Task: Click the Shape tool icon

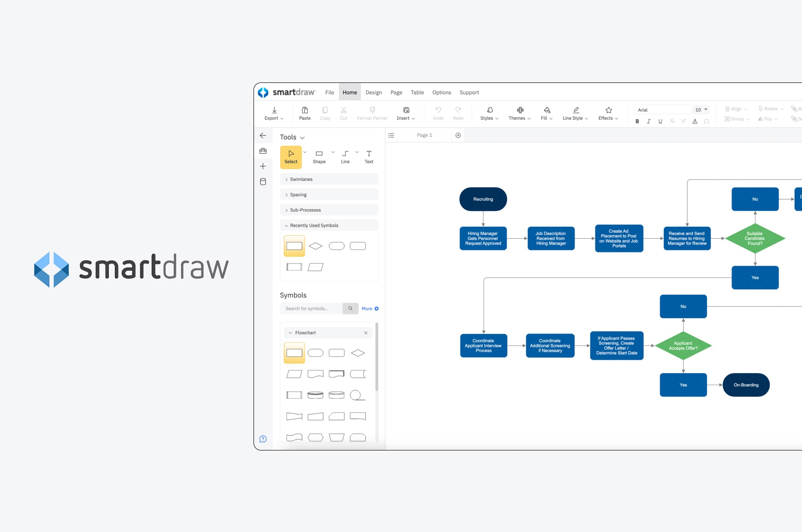Action: [319, 154]
